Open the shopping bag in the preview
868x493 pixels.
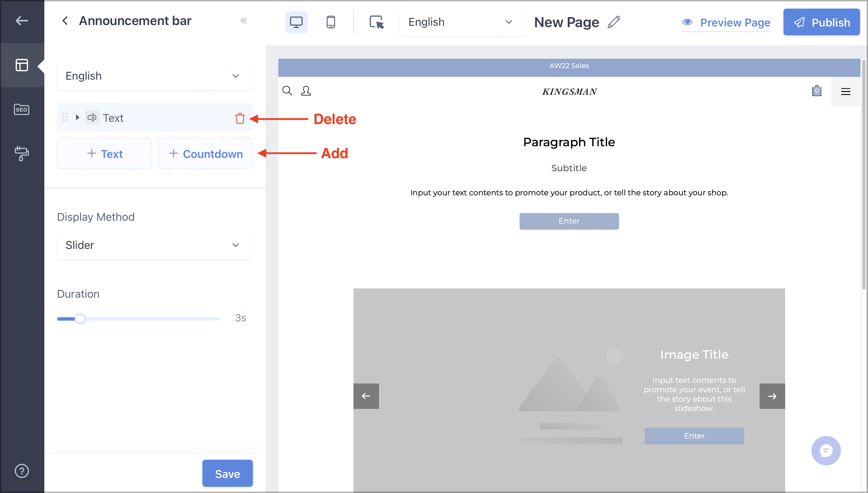[816, 91]
